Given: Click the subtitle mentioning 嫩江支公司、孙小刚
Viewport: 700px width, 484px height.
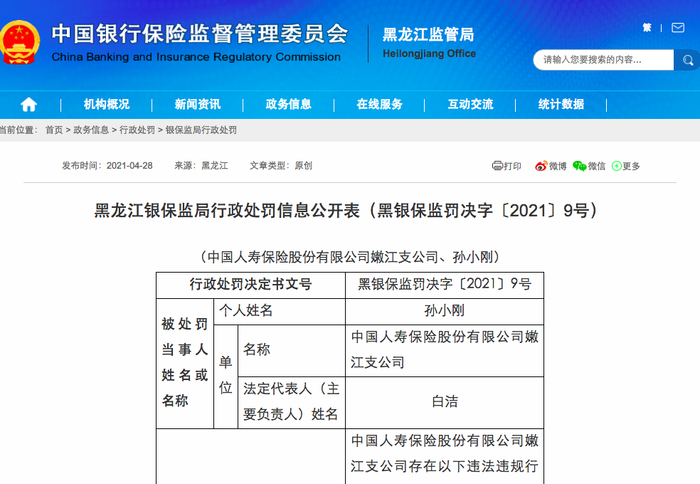Looking at the screenshot, I should coord(350,257).
